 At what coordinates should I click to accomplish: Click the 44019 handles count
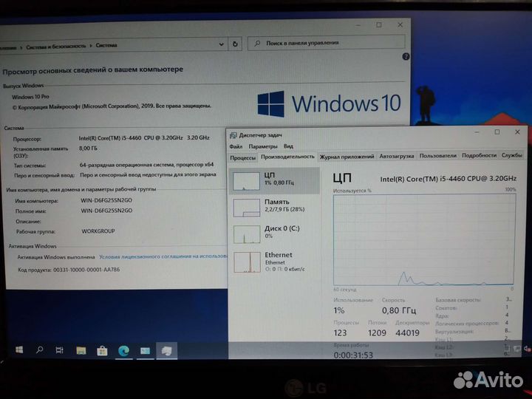[x=407, y=332]
